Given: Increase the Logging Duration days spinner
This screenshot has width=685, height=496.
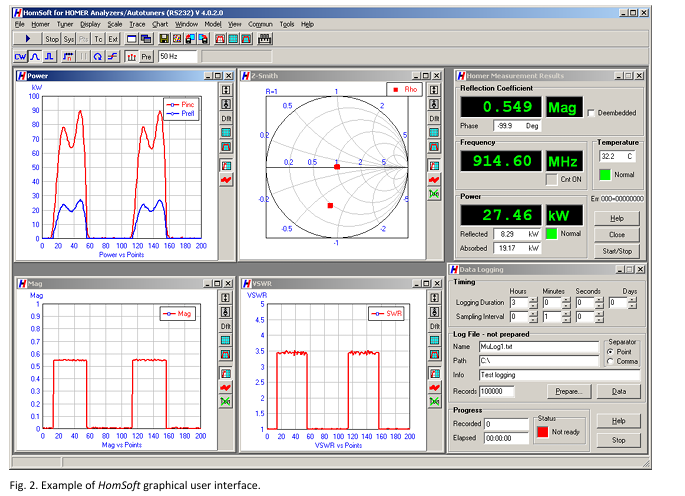Looking at the screenshot, I should (x=632, y=298).
